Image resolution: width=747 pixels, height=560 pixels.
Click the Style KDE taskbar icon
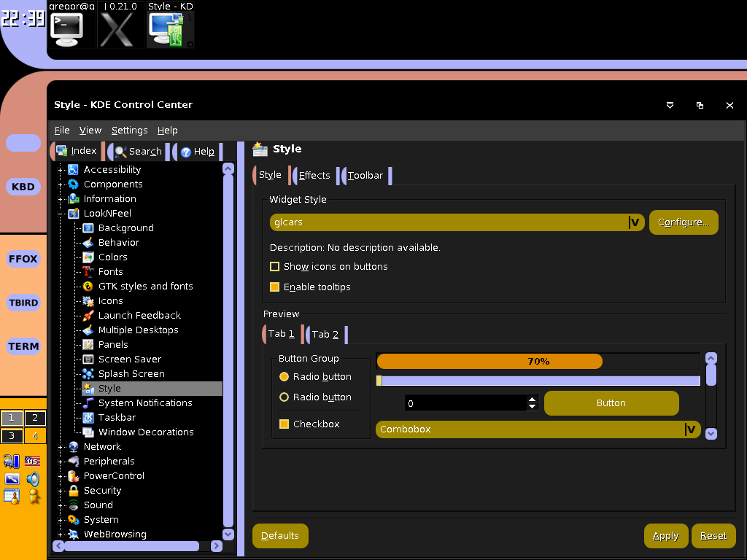pyautogui.click(x=167, y=29)
